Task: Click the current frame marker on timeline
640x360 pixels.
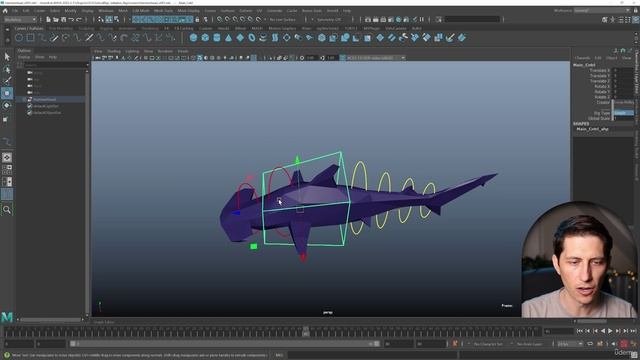Action: click(306, 331)
